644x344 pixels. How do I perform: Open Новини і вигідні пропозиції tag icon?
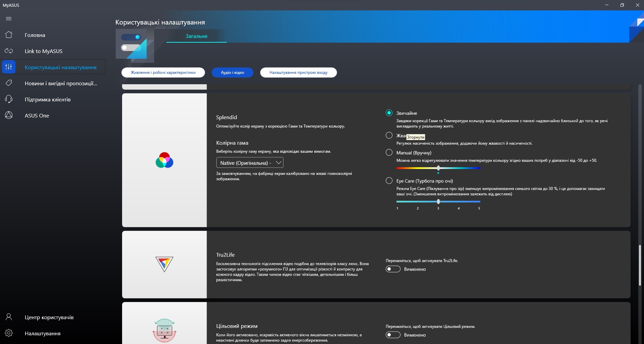[9, 83]
